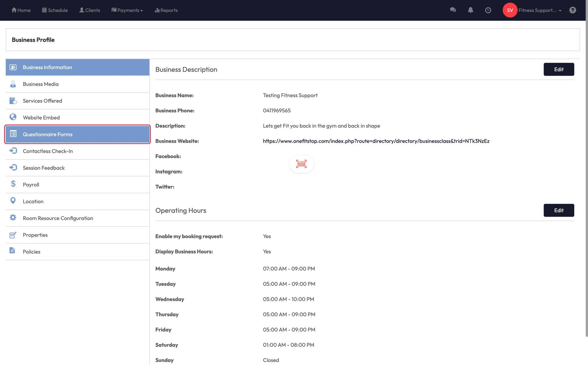
Task: Select the Questionnaire Forms tab
Action: [x=78, y=134]
